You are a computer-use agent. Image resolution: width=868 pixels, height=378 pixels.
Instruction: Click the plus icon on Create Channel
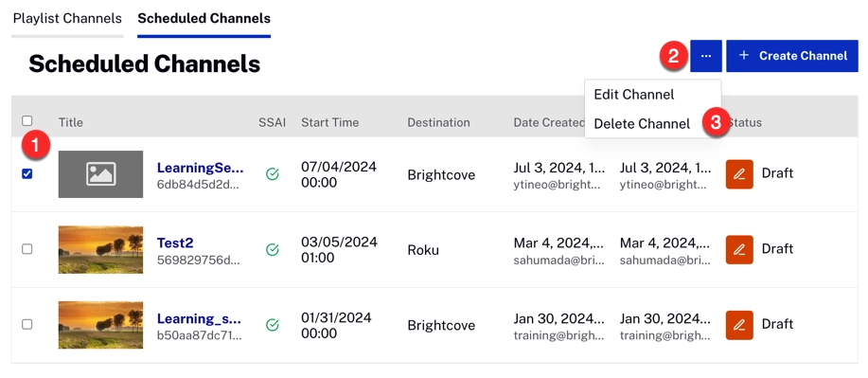(x=744, y=56)
